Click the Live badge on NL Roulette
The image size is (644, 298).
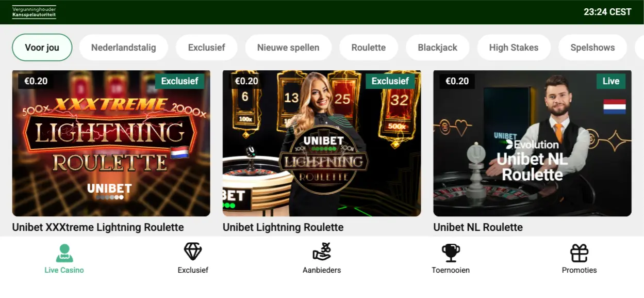611,81
